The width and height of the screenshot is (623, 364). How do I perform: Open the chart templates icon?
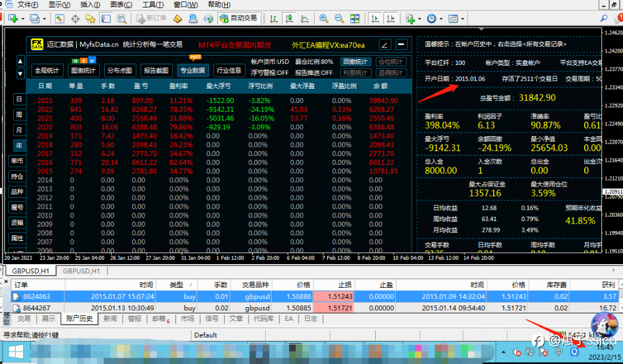[x=453, y=18]
